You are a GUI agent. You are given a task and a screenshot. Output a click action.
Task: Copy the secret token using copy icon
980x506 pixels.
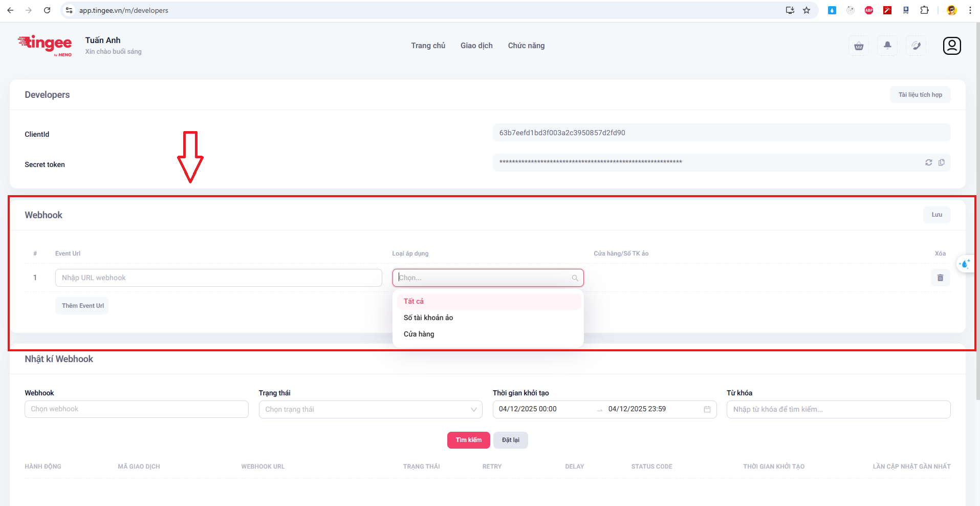click(941, 162)
